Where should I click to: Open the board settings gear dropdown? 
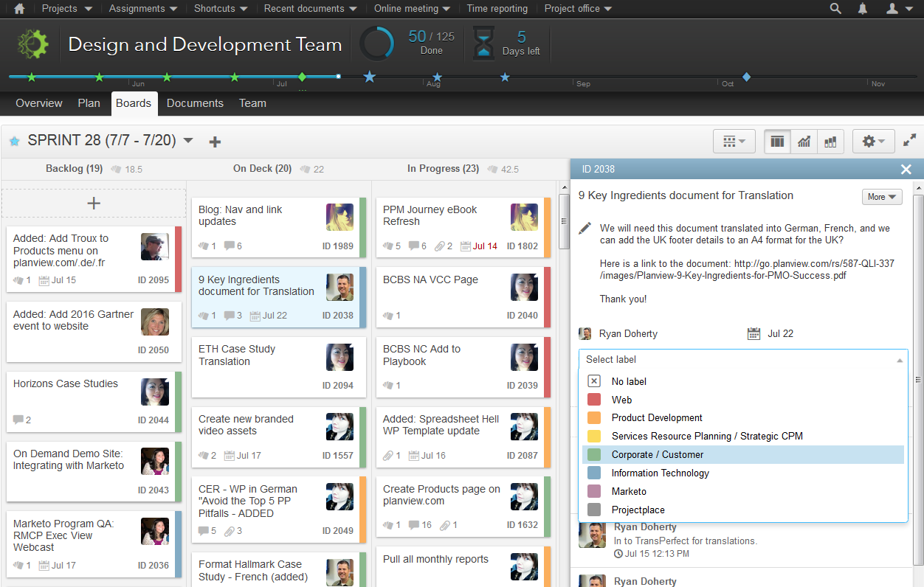[874, 142]
